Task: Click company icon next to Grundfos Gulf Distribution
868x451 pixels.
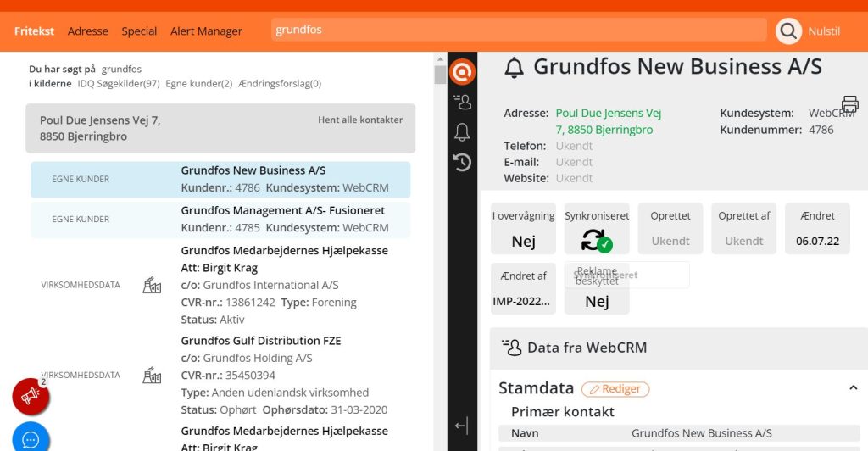Action: click(x=152, y=376)
